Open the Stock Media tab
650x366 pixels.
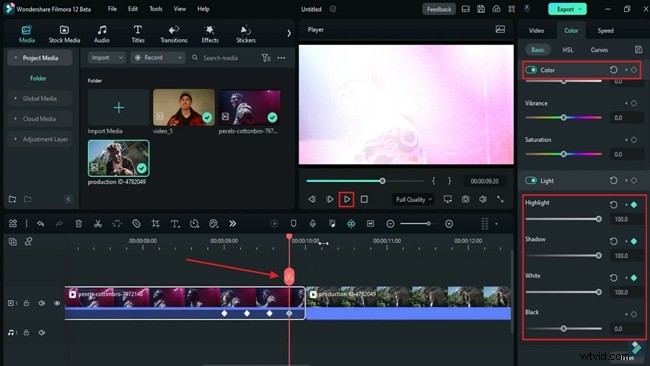(x=64, y=34)
